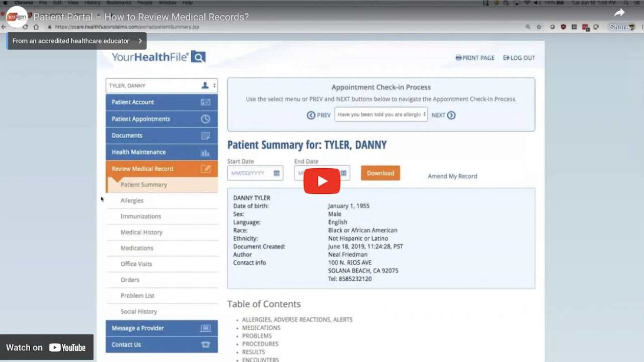Click the PREV arrow icon
644x362 pixels.
pyautogui.click(x=311, y=115)
